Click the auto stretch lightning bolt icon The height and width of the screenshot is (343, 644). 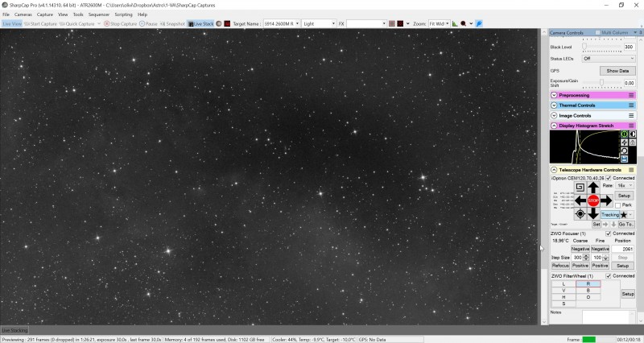pos(625,143)
